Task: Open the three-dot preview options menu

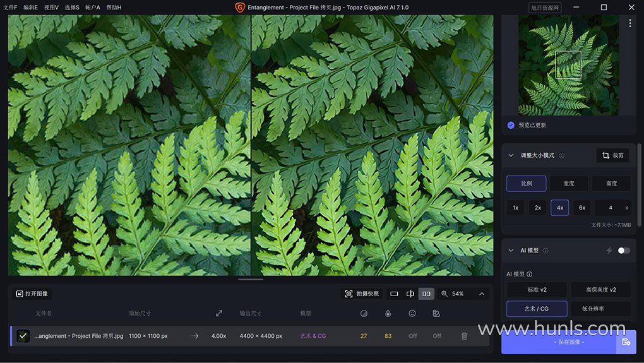Action: (629, 23)
